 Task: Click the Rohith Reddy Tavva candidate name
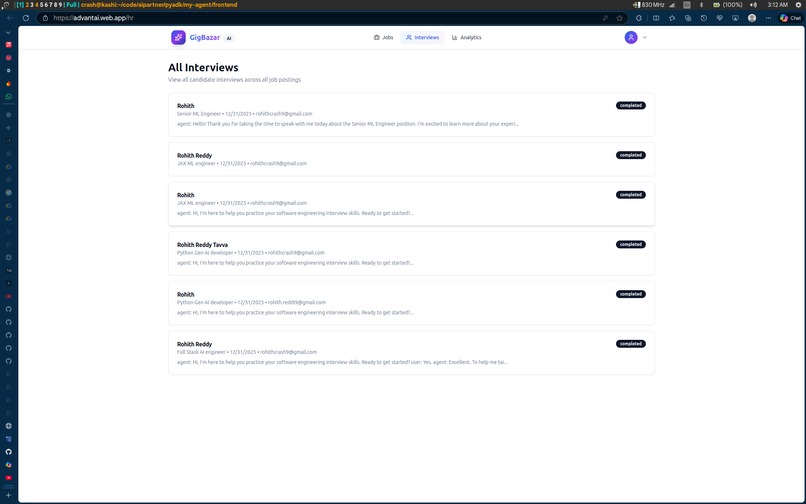click(x=203, y=245)
